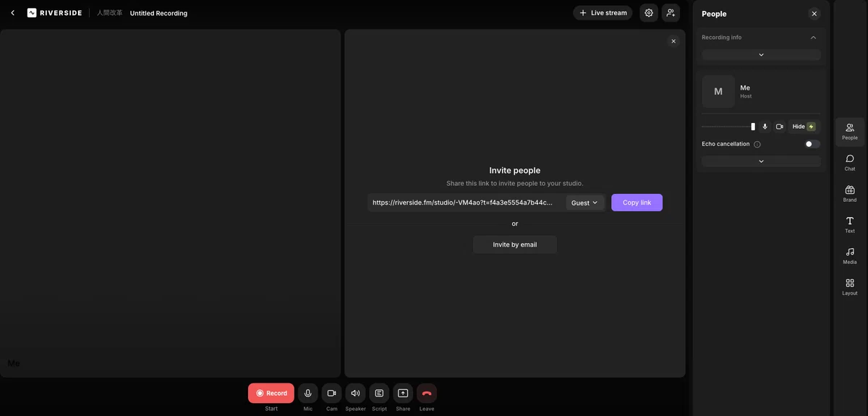Open the Chat sidebar tab
Image resolution: width=868 pixels, height=416 pixels.
coord(850,163)
